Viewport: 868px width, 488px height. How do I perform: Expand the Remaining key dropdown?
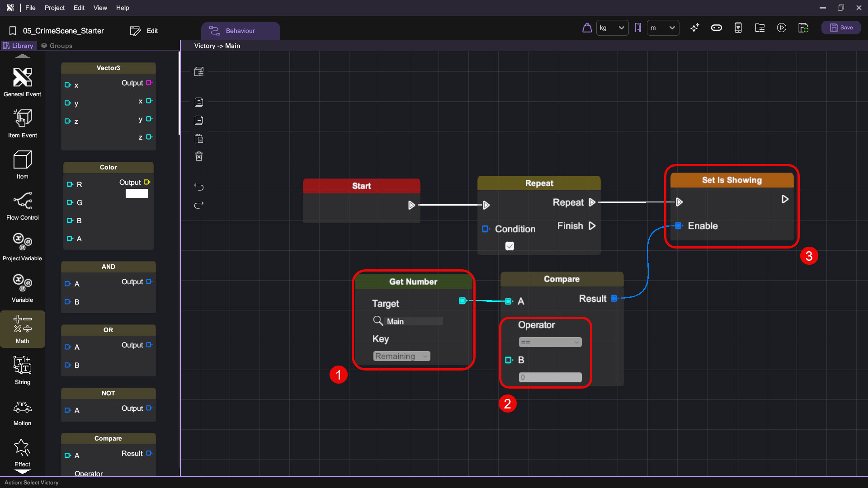(401, 356)
